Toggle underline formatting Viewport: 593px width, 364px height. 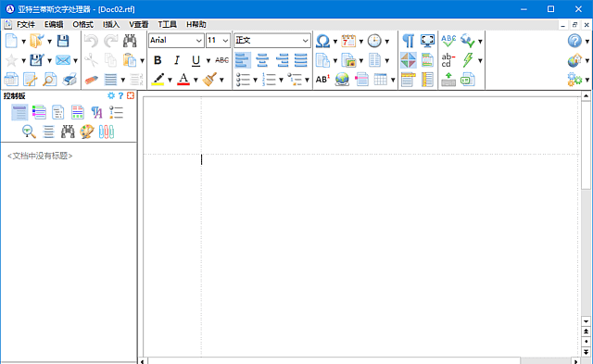(196, 60)
